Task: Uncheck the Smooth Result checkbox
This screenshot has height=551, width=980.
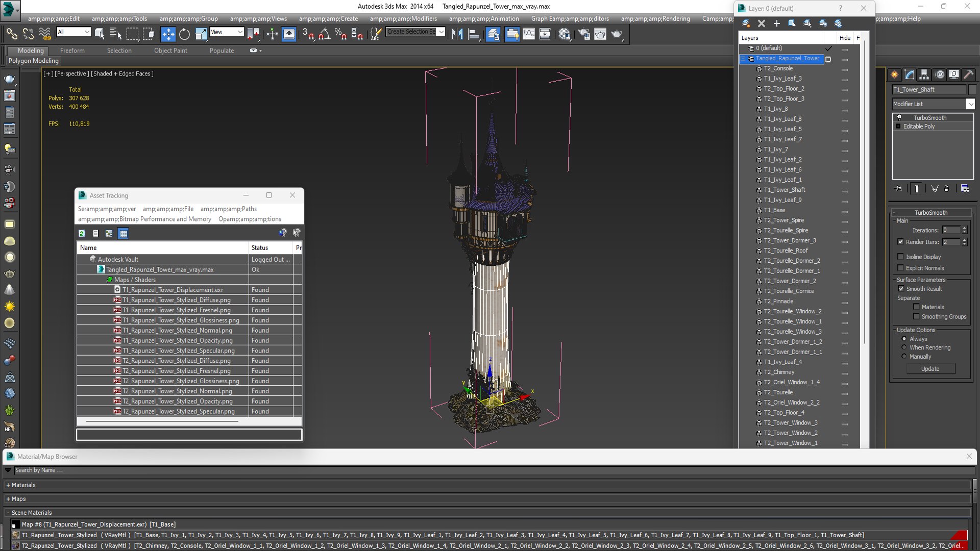Action: point(901,289)
